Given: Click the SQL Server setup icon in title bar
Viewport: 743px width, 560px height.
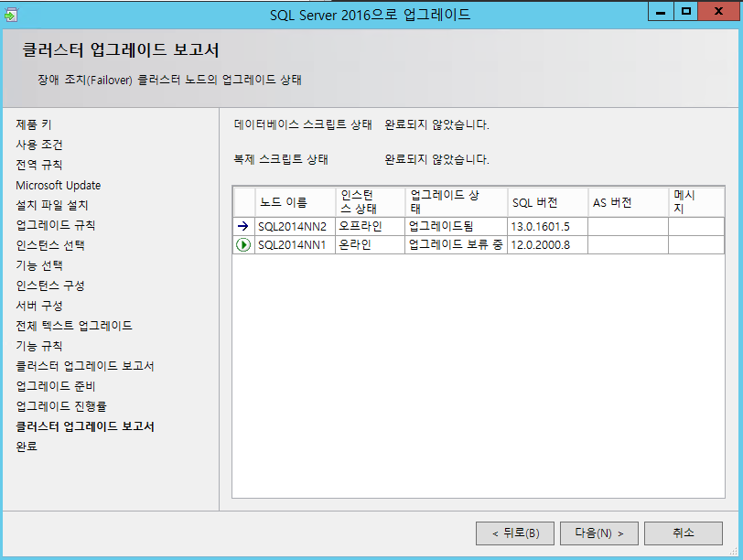Looking at the screenshot, I should [10, 15].
